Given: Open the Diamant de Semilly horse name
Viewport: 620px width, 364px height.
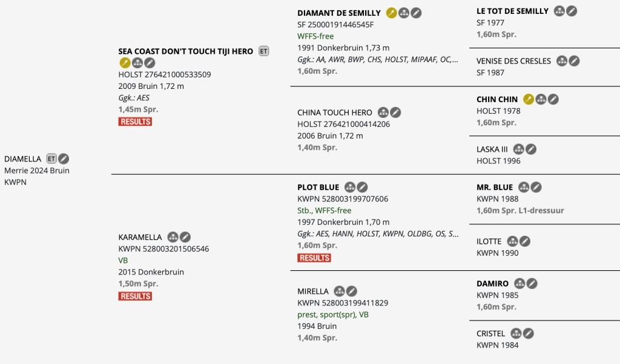Looking at the screenshot, I should 339,13.
